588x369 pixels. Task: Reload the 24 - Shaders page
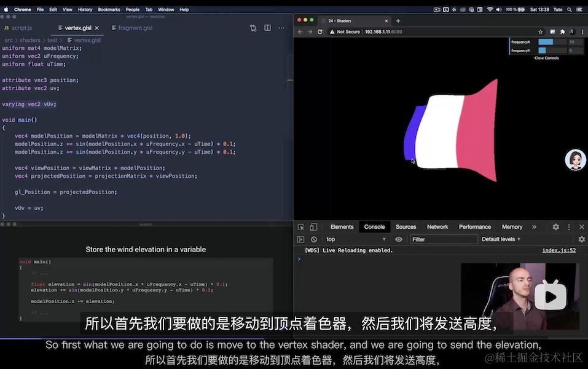pyautogui.click(x=320, y=32)
